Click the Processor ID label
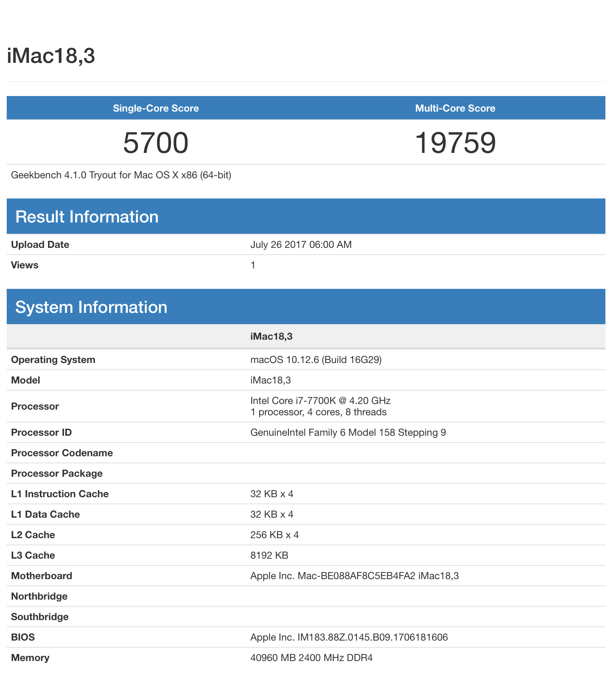 click(41, 432)
